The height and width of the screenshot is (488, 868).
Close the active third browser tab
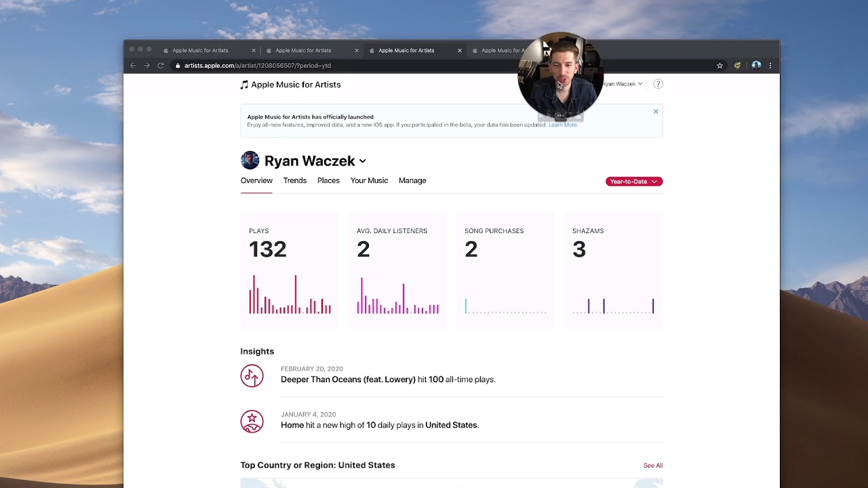click(x=460, y=50)
